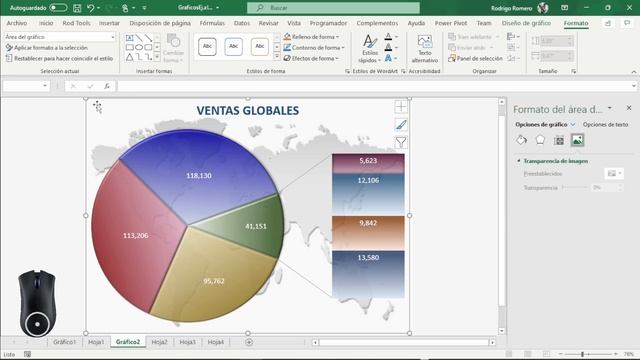The width and height of the screenshot is (640, 360).
Task: Open the Insertar ribbon tab
Action: [x=109, y=23]
